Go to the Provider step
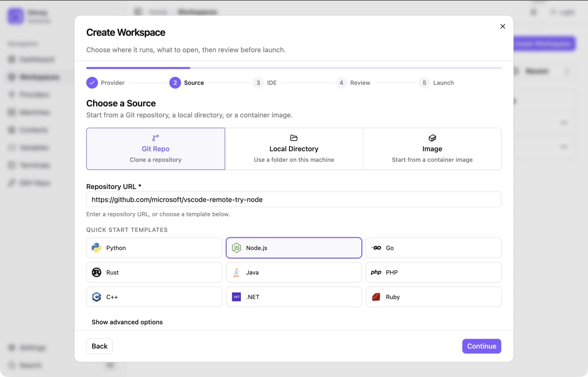The height and width of the screenshot is (377, 588). click(105, 83)
